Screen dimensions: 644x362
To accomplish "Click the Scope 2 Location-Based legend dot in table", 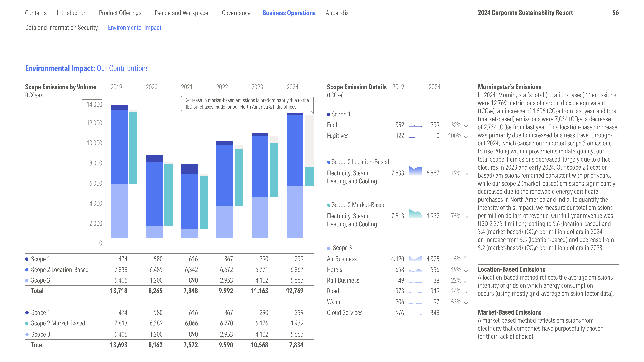I will click(27, 270).
